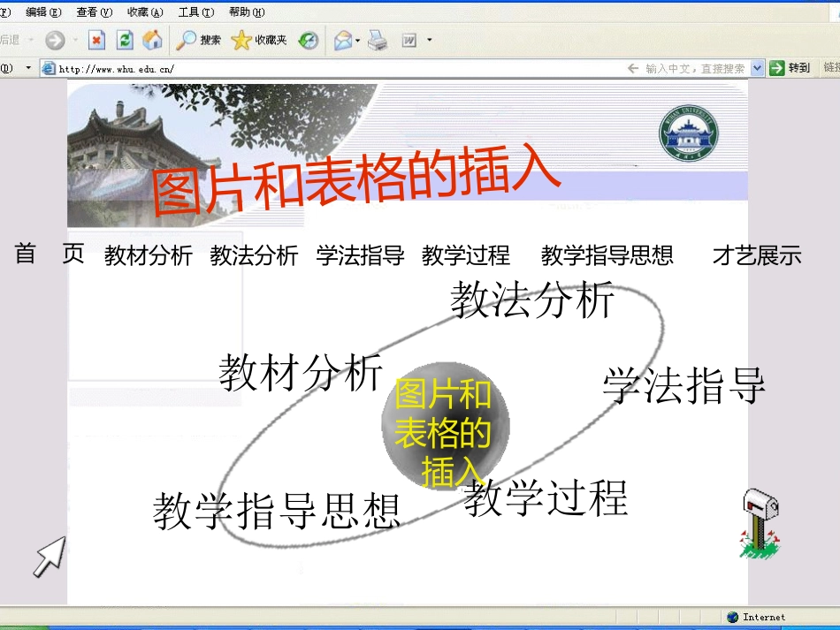Expand the mail icon dropdown arrow
The height and width of the screenshot is (630, 840).
coord(358,40)
